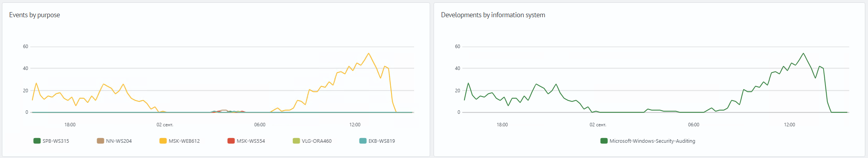Toggle the MSK-WEB612 series label
The width and height of the screenshot is (868, 158).
click(184, 141)
